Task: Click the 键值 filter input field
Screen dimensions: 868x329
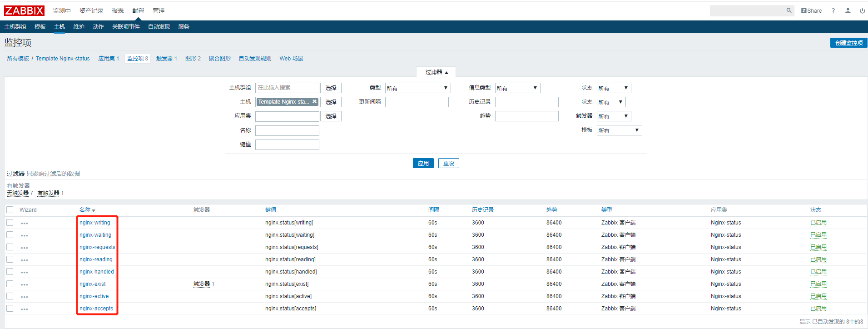Action: click(x=287, y=145)
